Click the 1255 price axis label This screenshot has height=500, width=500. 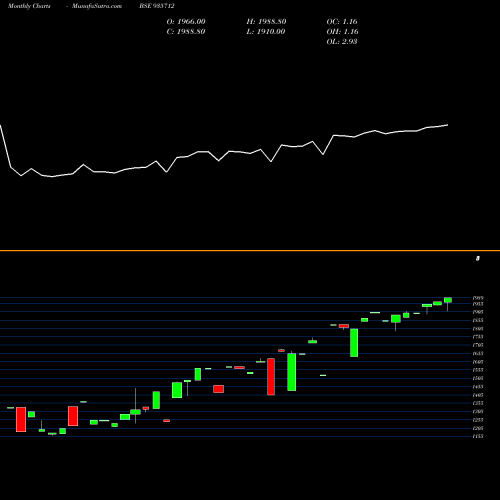[478, 420]
